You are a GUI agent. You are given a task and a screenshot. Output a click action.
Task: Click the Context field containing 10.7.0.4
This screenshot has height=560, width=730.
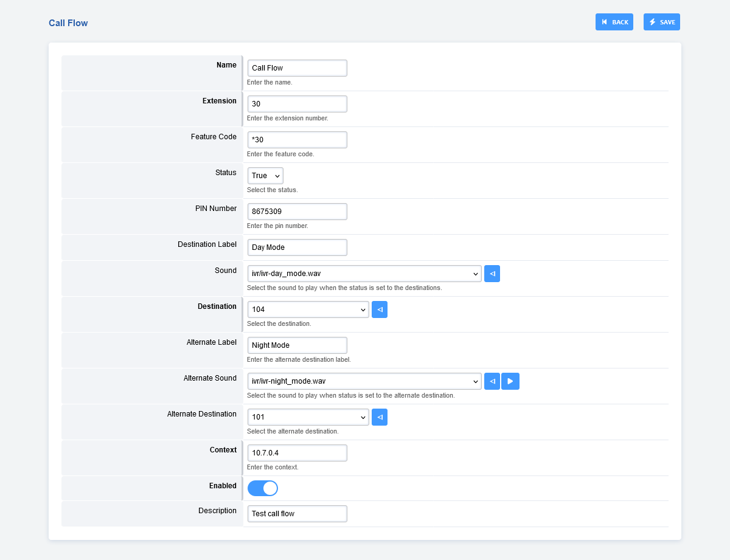297,453
